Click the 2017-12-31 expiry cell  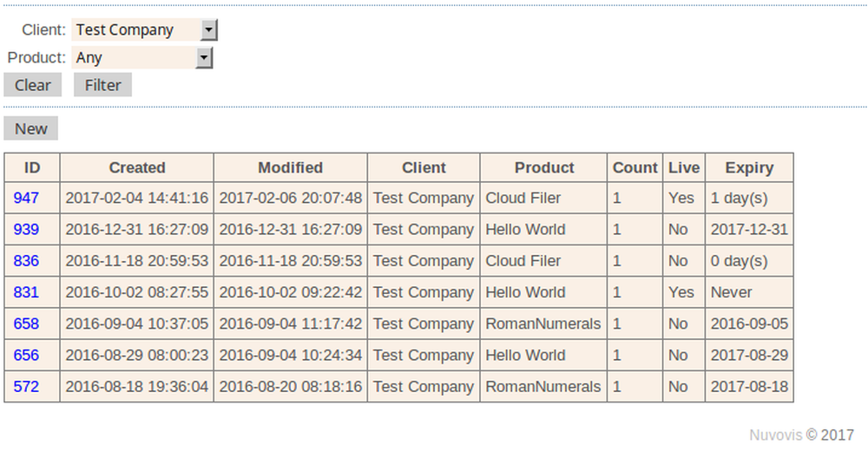pos(748,229)
